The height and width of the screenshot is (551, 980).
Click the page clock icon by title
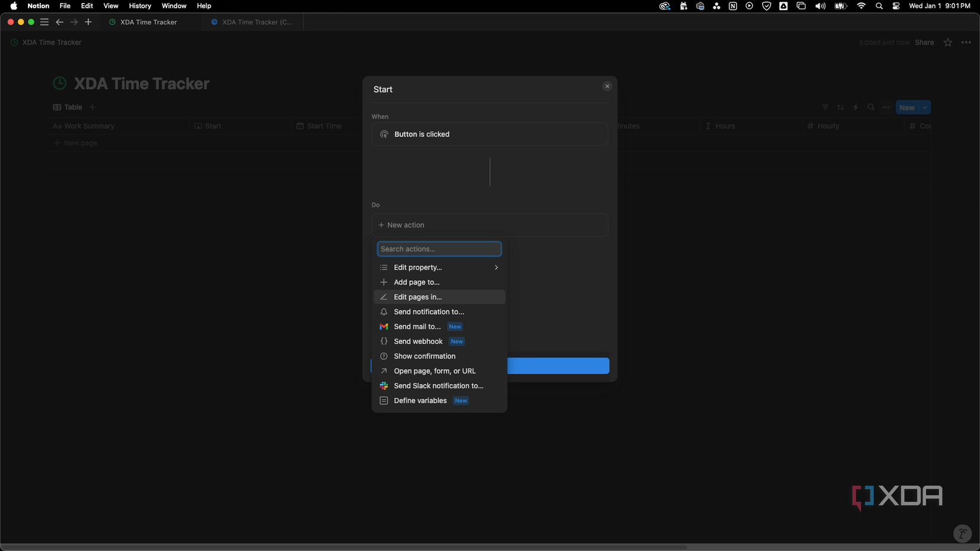[x=60, y=84]
